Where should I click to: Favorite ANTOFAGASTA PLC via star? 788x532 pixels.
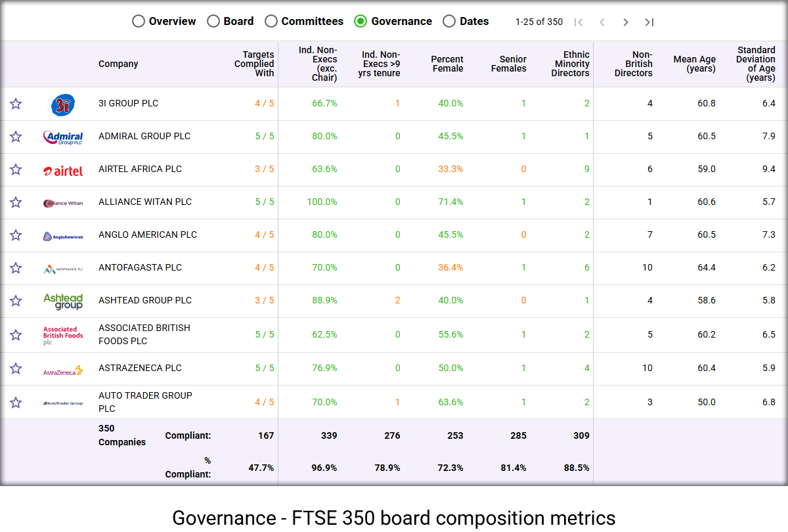(x=16, y=268)
